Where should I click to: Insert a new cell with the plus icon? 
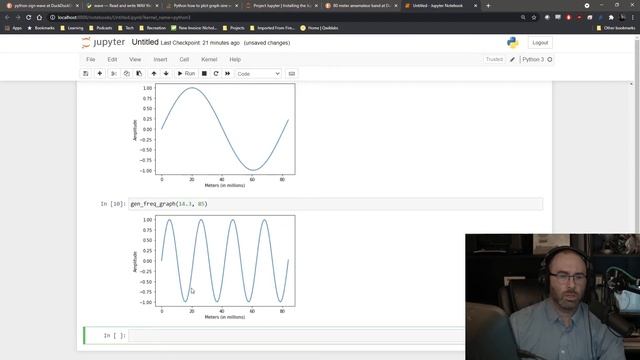point(100,73)
